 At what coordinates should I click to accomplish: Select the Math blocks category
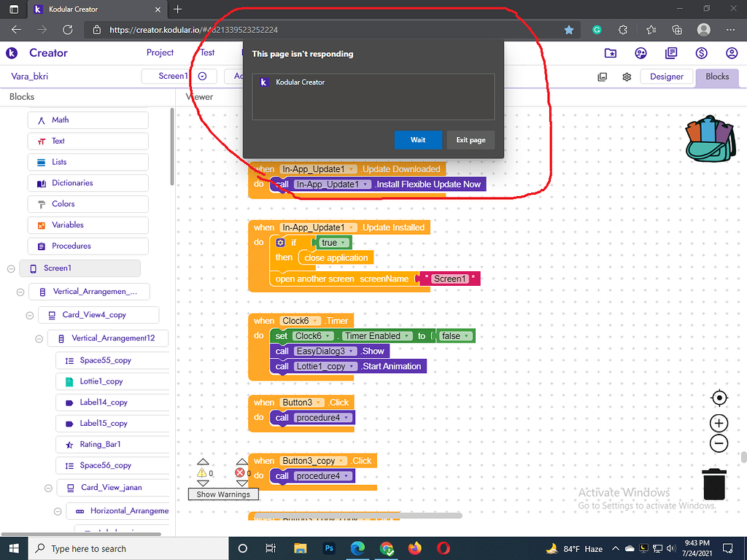pos(88,120)
